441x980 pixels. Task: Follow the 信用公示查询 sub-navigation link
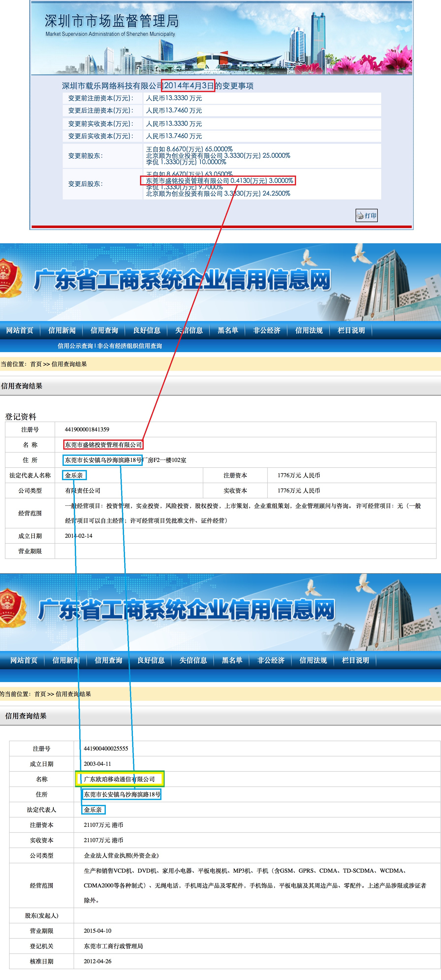[x=75, y=346]
